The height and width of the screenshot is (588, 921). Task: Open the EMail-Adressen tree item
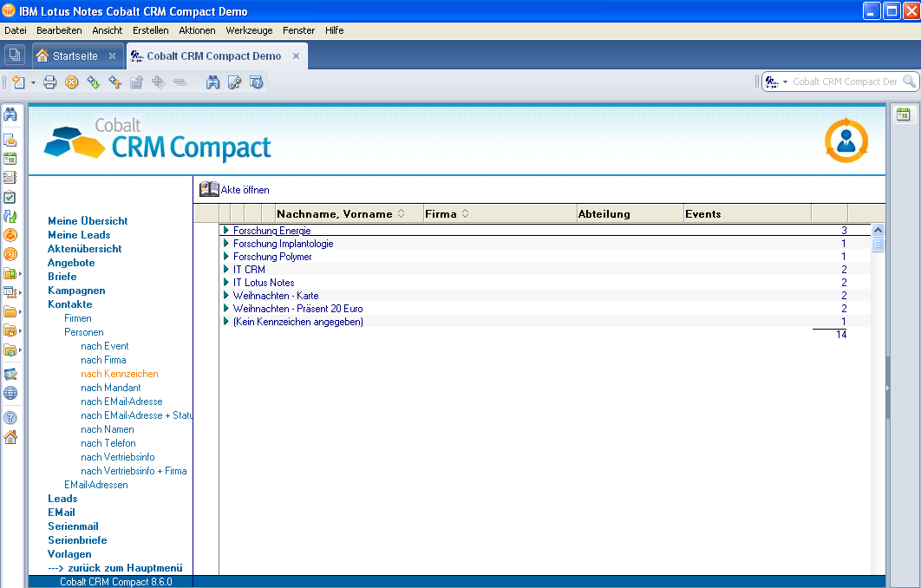95,485
